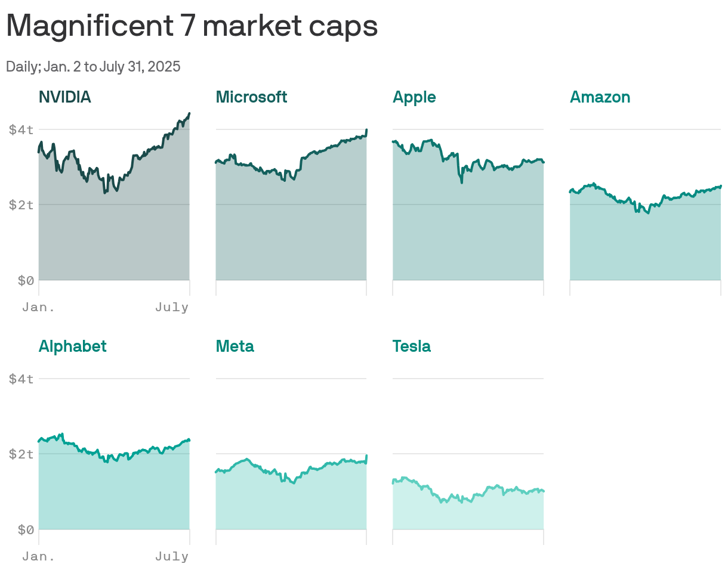Click the Jan. tick label under Alphabet
This screenshot has width=728, height=570.
click(x=39, y=557)
